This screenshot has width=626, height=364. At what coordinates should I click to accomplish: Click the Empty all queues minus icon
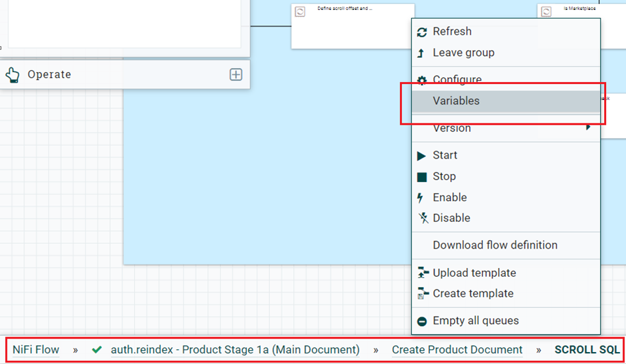(x=421, y=321)
